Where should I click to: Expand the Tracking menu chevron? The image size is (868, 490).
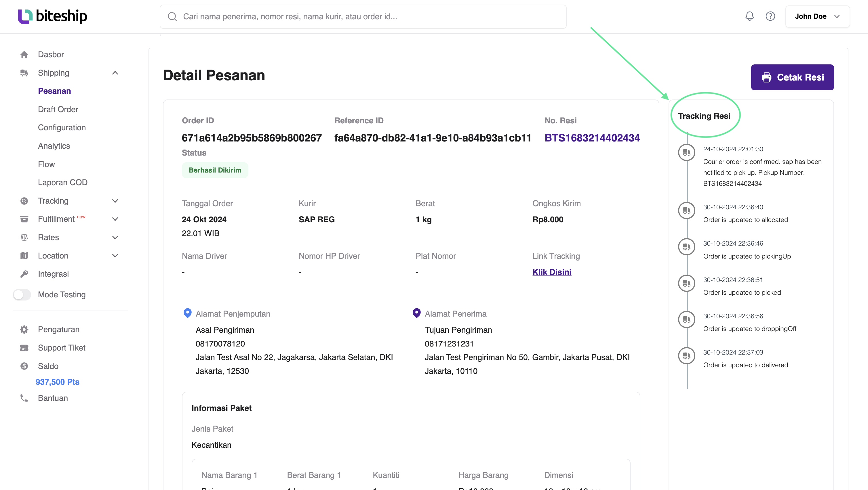115,201
